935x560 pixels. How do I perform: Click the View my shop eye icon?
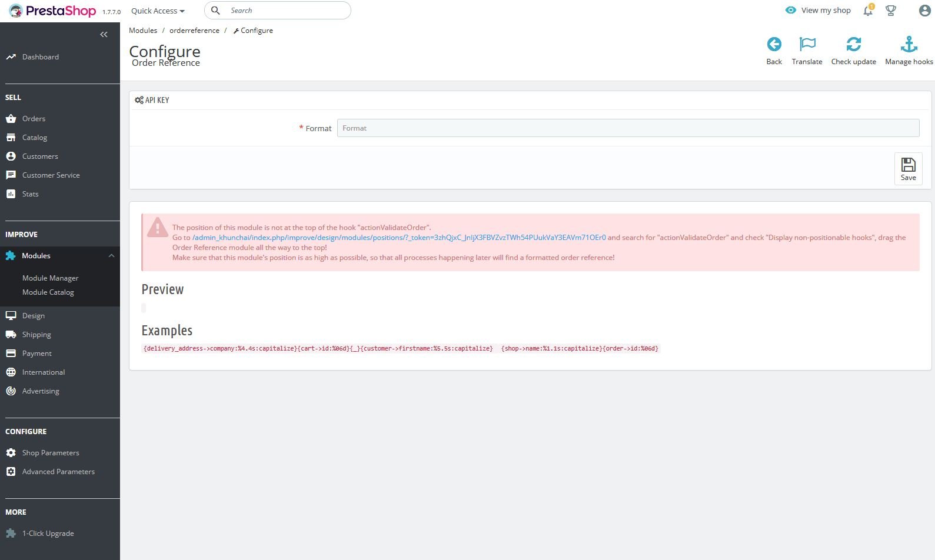[791, 11]
